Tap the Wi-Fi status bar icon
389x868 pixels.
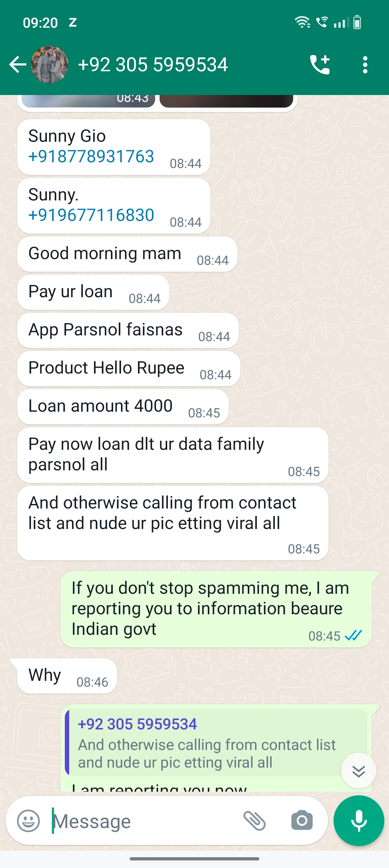[x=302, y=22]
